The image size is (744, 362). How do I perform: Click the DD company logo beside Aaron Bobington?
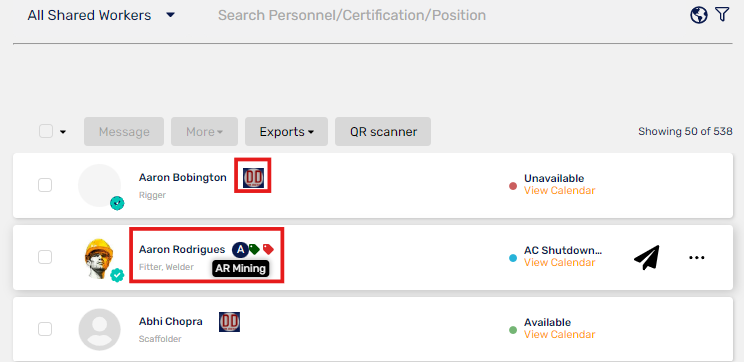253,177
